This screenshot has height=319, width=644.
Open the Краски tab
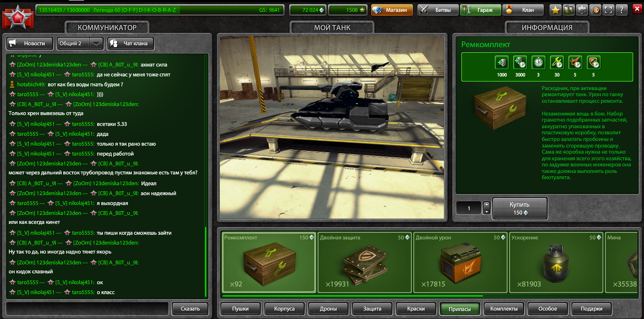(415, 309)
